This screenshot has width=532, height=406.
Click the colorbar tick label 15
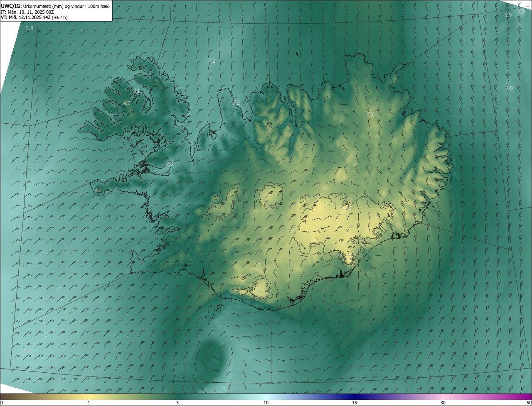click(x=355, y=403)
